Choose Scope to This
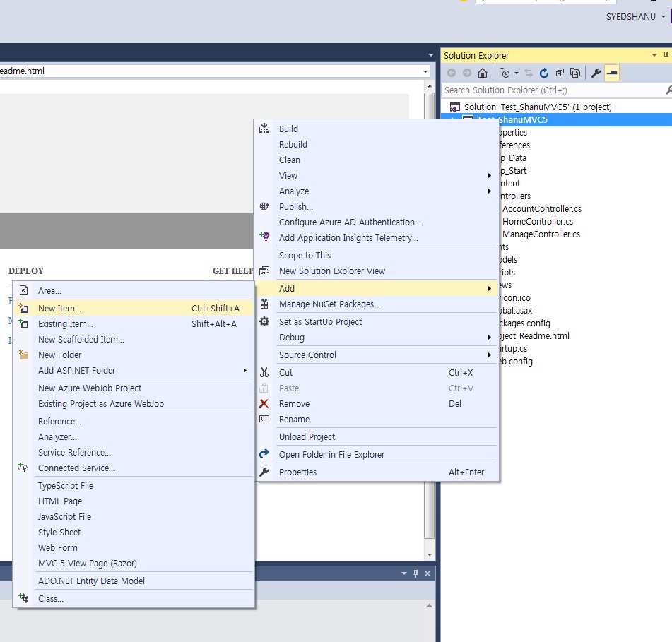672x642 pixels. (x=305, y=255)
